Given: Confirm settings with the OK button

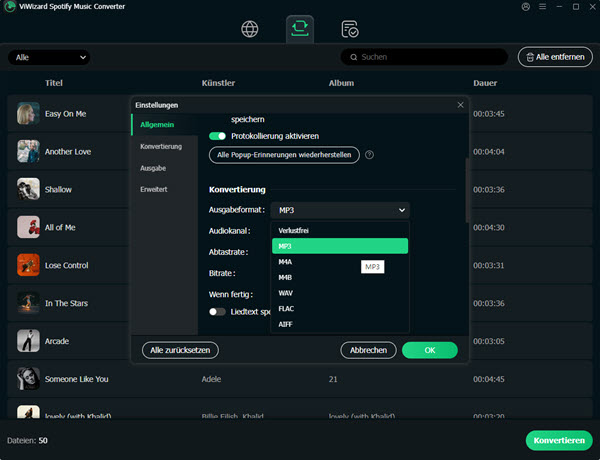Looking at the screenshot, I should [x=430, y=350].
